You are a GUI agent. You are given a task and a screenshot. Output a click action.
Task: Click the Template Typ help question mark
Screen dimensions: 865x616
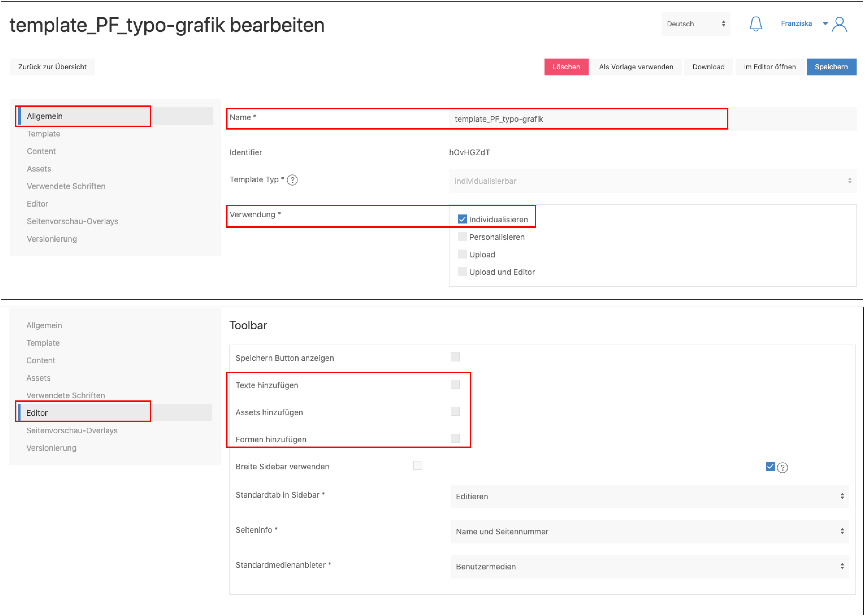292,180
